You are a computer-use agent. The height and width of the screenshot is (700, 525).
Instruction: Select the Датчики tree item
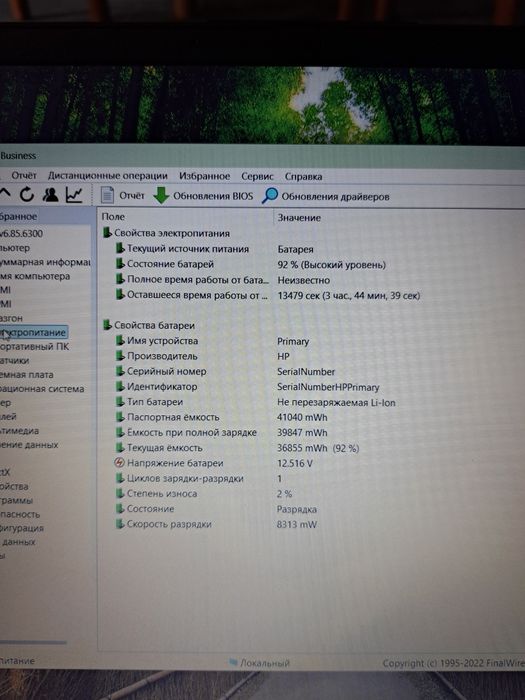click(x=14, y=360)
